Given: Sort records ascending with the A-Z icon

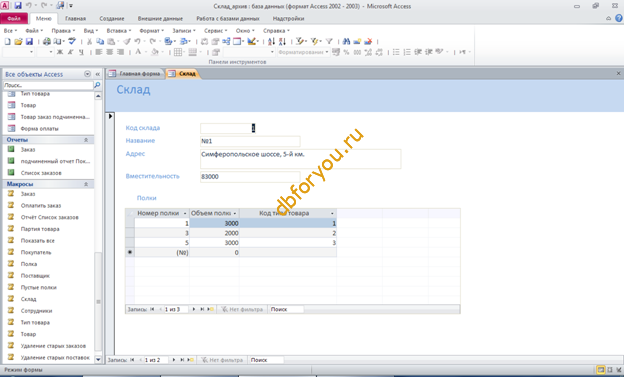Looking at the screenshot, I should [271, 41].
